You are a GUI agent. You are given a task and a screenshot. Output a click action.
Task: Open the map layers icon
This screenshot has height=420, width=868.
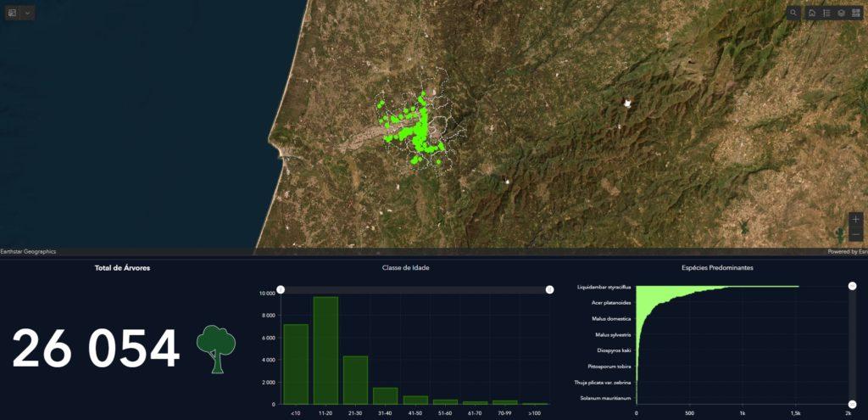click(x=841, y=13)
